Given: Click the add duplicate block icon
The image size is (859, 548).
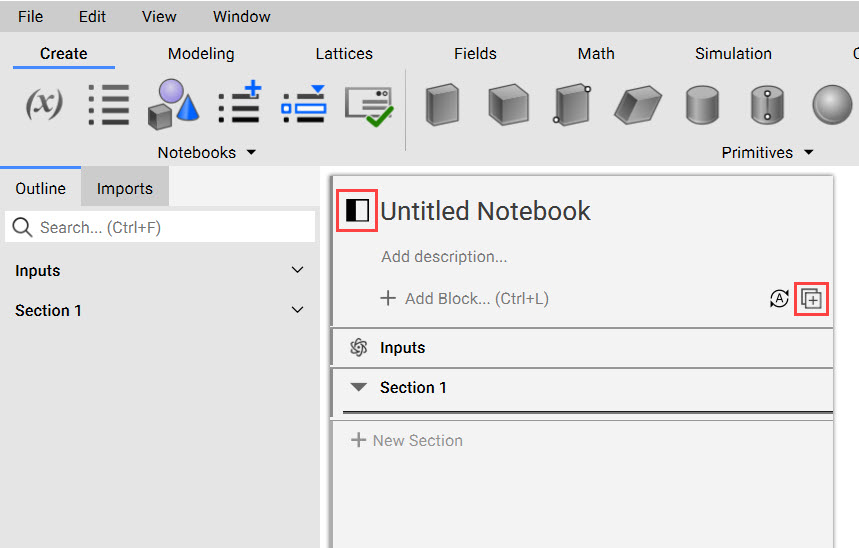Looking at the screenshot, I should point(811,299).
